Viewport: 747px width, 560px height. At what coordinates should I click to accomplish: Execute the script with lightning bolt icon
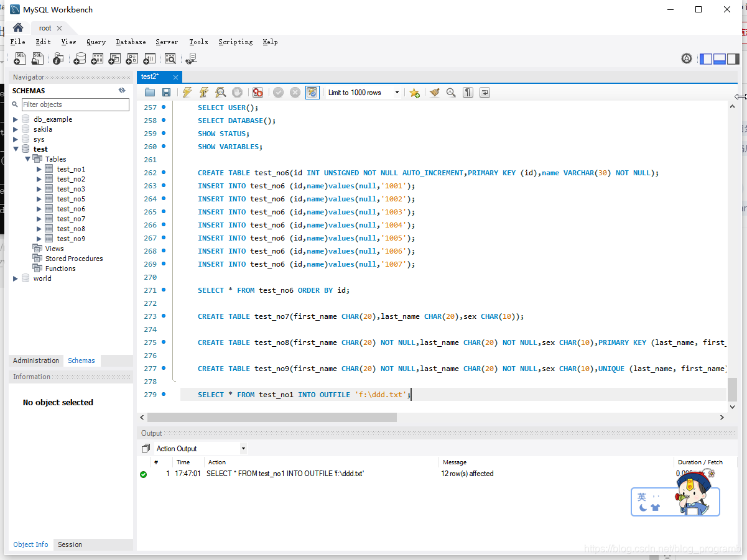click(187, 93)
